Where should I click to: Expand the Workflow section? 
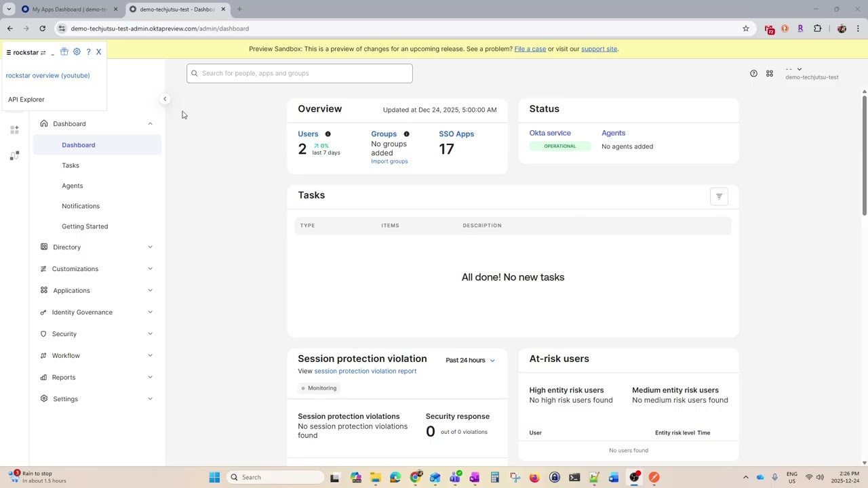click(96, 355)
